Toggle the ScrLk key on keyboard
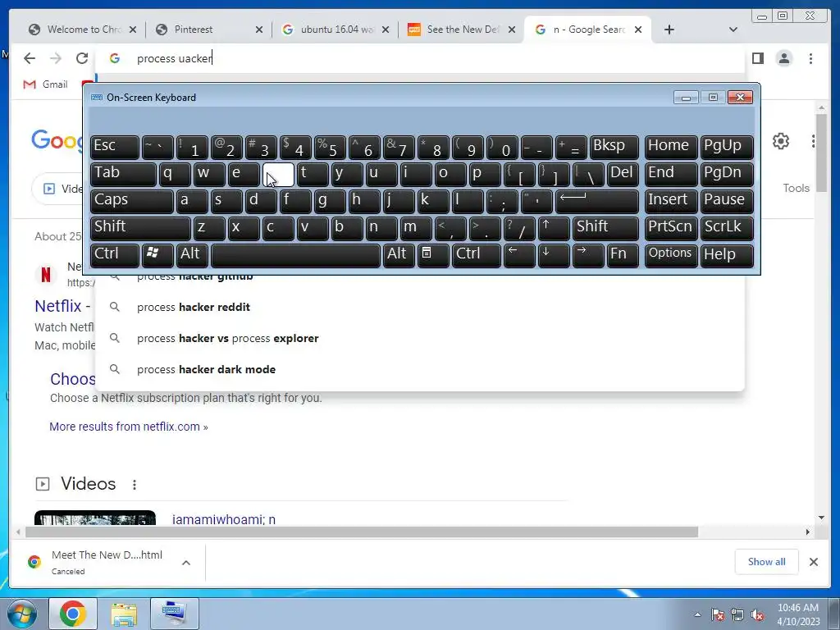Screen dimensions: 840x630 pos(727,228)
